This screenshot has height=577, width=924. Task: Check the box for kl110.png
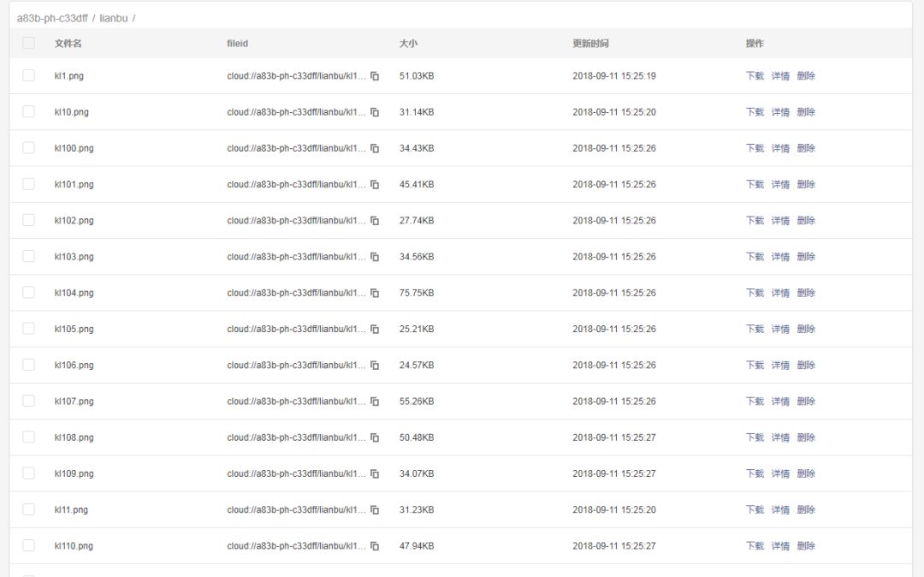tap(28, 546)
